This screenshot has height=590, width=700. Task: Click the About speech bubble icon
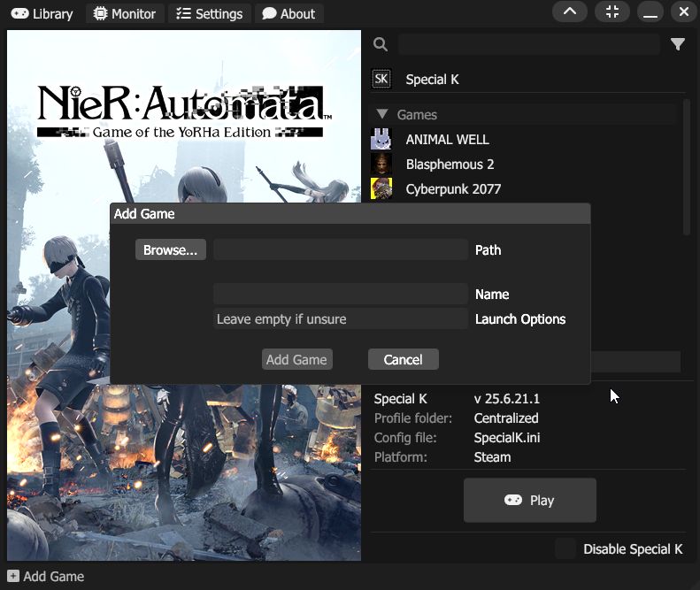click(x=269, y=14)
